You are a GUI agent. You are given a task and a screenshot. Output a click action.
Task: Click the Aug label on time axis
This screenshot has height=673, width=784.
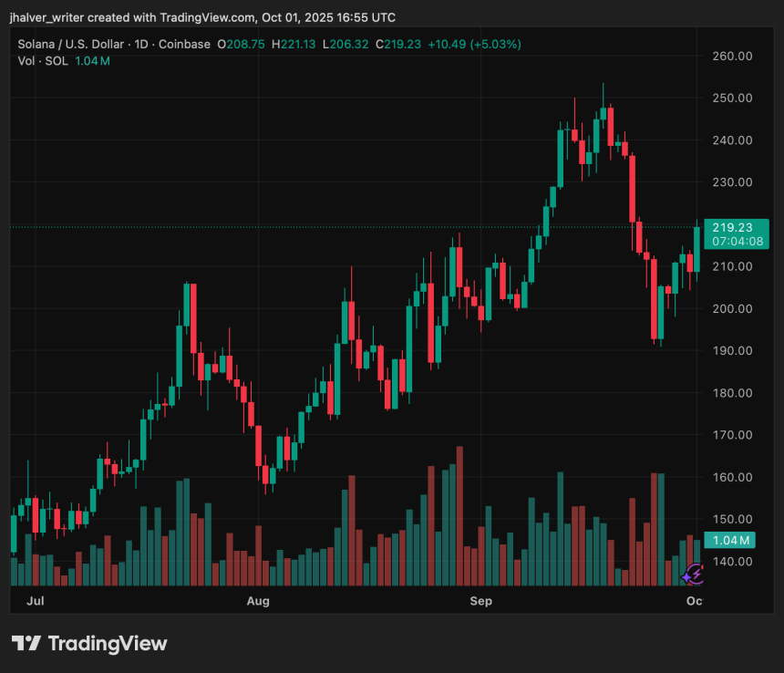(x=258, y=601)
